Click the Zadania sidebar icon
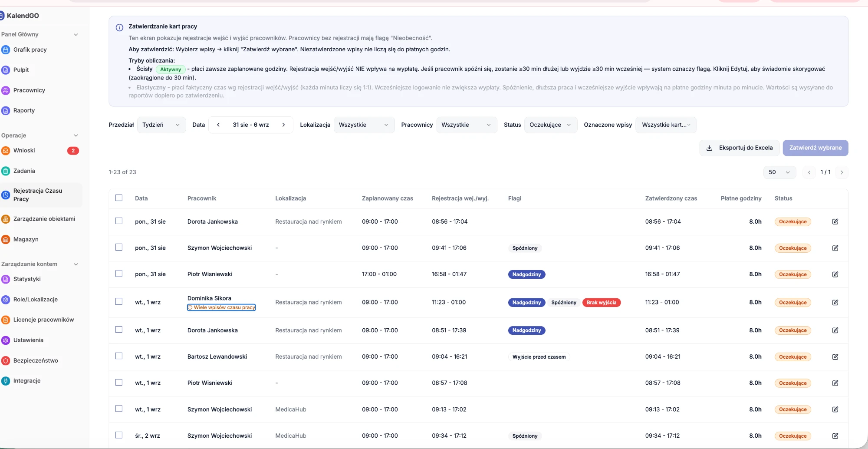Image resolution: width=868 pixels, height=449 pixels. [x=6, y=171]
